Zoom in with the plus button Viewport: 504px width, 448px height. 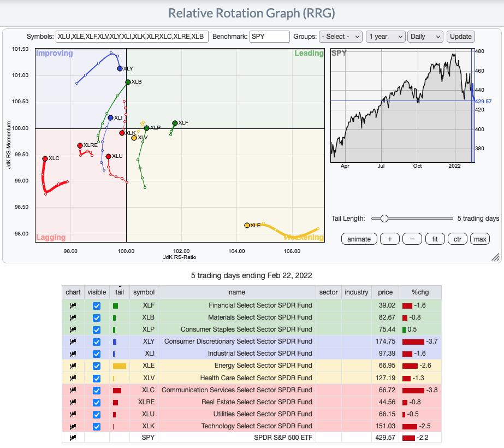389,239
